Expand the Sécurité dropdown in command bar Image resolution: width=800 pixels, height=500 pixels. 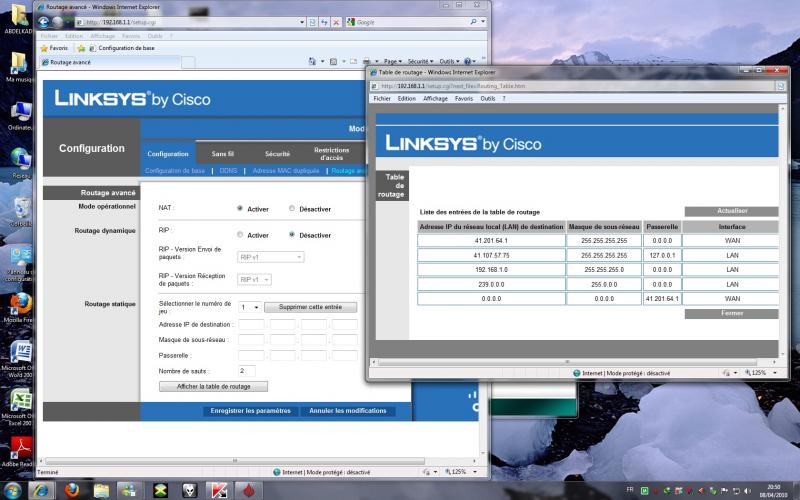click(420, 61)
